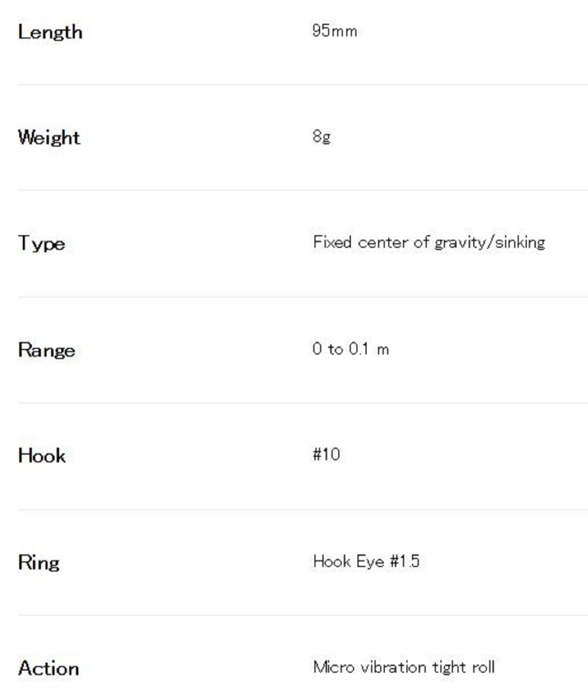Screen dimensions: 588x700
Task: Click the word 'Micro' in Action value
Action: (334, 667)
